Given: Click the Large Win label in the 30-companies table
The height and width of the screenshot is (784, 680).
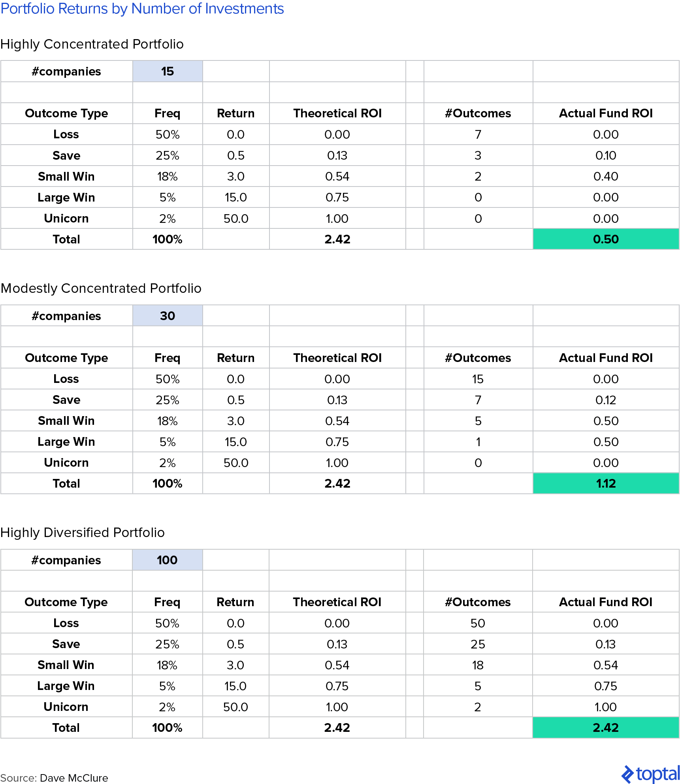Looking at the screenshot, I should tap(66, 441).
